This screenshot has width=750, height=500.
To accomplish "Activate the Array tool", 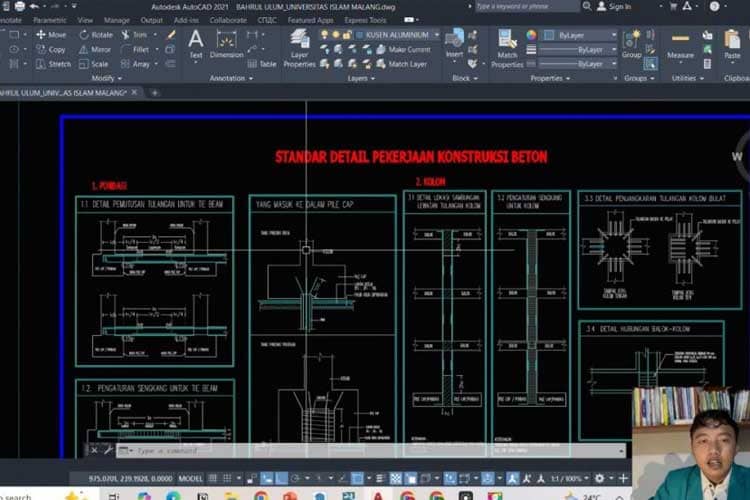I will click(135, 64).
